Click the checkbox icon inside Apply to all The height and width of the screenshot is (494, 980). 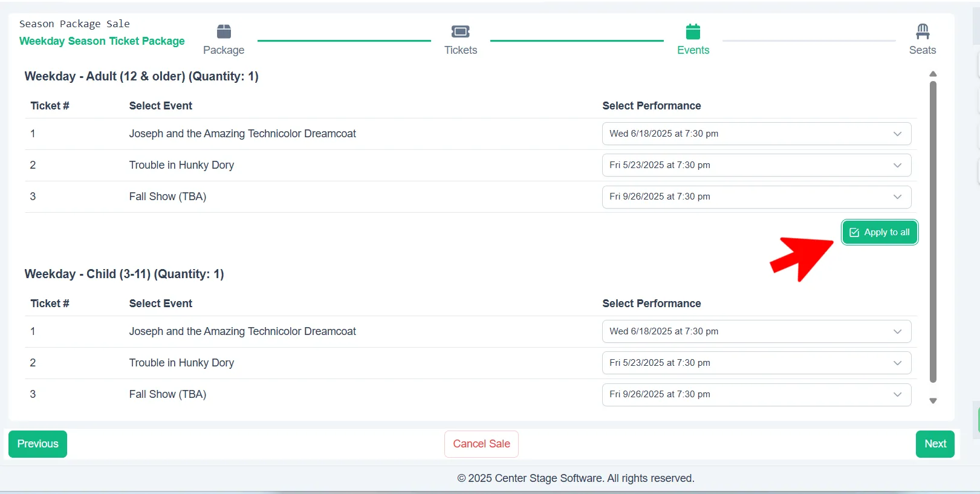(x=854, y=232)
